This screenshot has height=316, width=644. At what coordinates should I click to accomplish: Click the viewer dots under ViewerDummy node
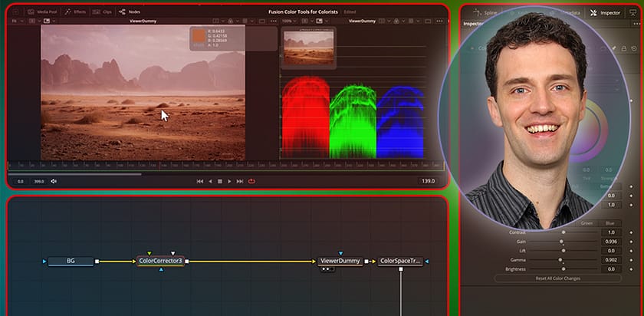[327, 269]
